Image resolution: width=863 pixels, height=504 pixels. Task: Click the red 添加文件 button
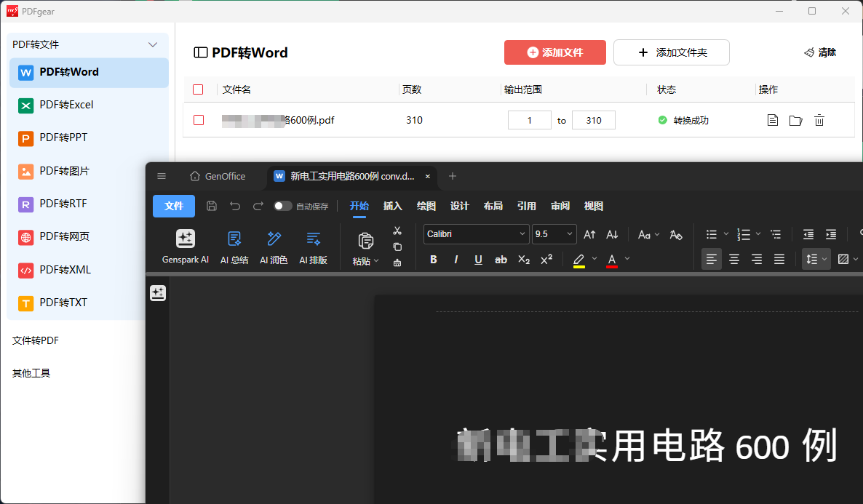pos(554,52)
